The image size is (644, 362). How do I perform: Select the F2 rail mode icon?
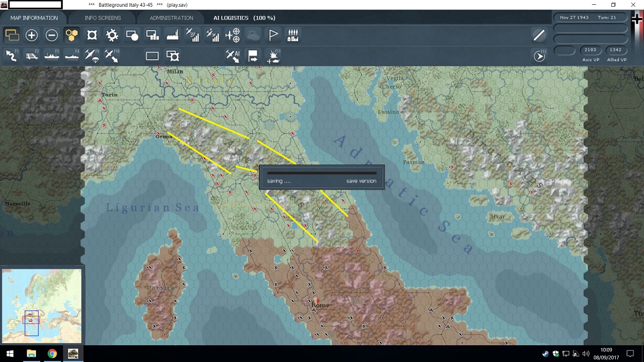click(x=32, y=56)
